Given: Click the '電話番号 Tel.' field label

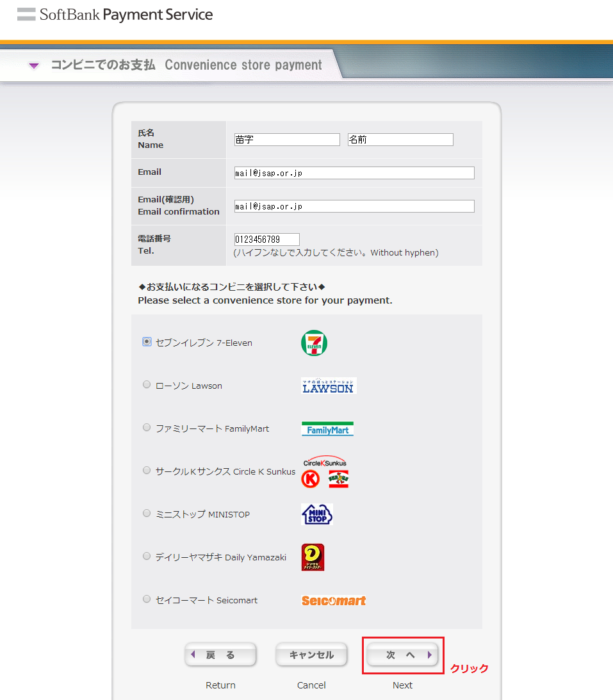Looking at the screenshot, I should click(x=154, y=245).
